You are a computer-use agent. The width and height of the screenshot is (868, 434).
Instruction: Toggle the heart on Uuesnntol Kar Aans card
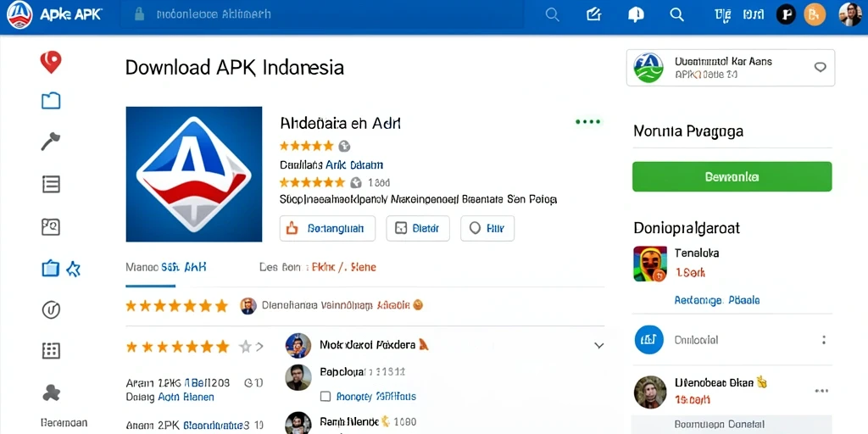pyautogui.click(x=820, y=68)
